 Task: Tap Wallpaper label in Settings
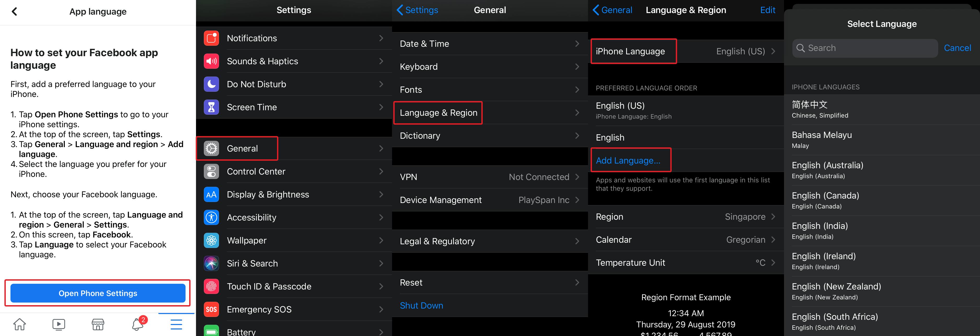tap(246, 240)
